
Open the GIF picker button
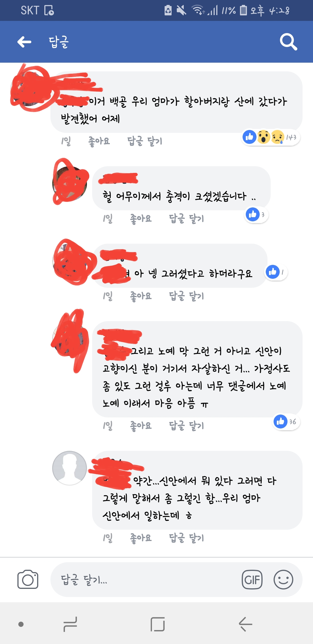pyautogui.click(x=252, y=580)
